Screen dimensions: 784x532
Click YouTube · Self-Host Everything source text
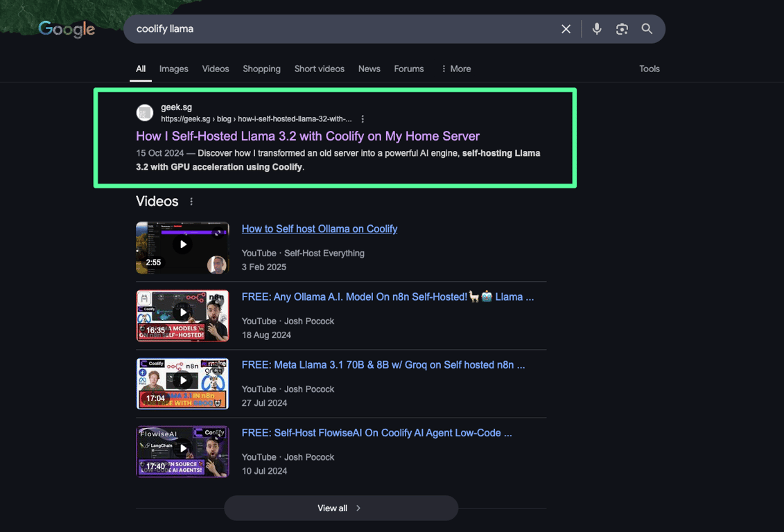303,254
